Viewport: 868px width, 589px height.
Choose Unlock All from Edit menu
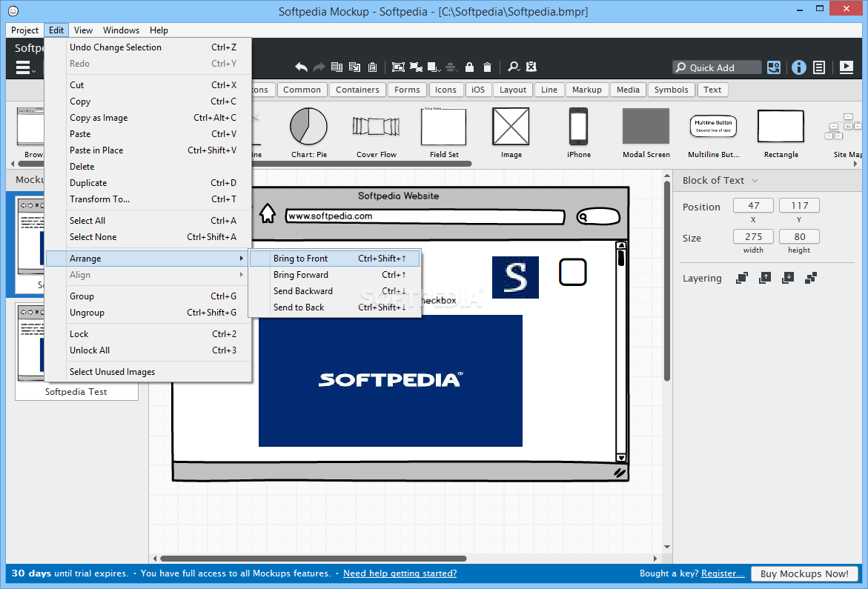148,350
